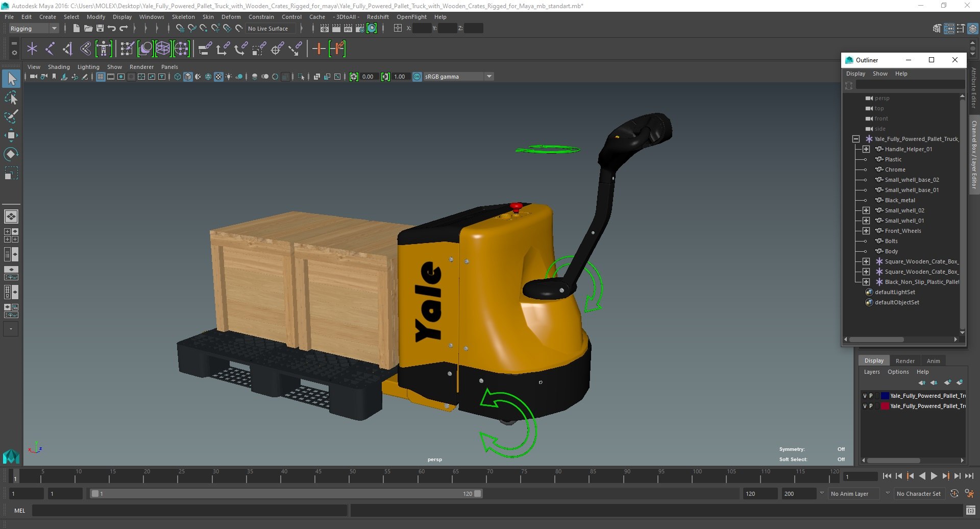The height and width of the screenshot is (529, 980).
Task: Click Create New Layer icon in Layer Editor
Action: coord(947,382)
